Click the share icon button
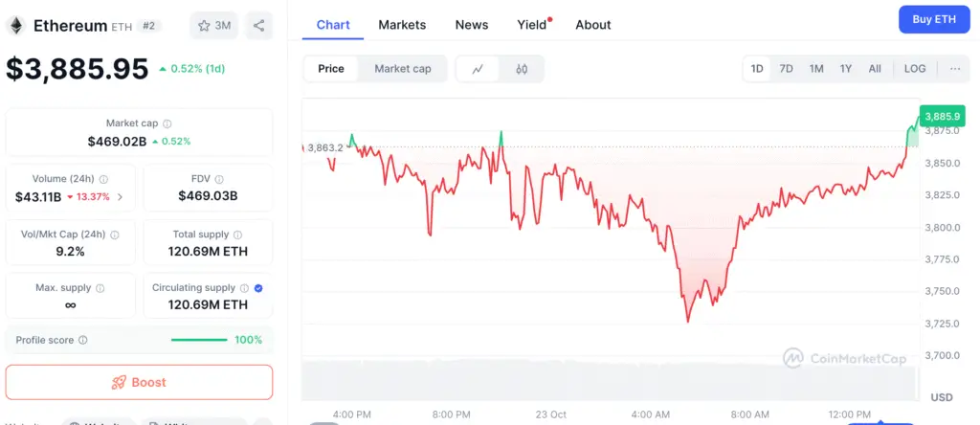Viewport: 980px width, 425px height. point(258,26)
